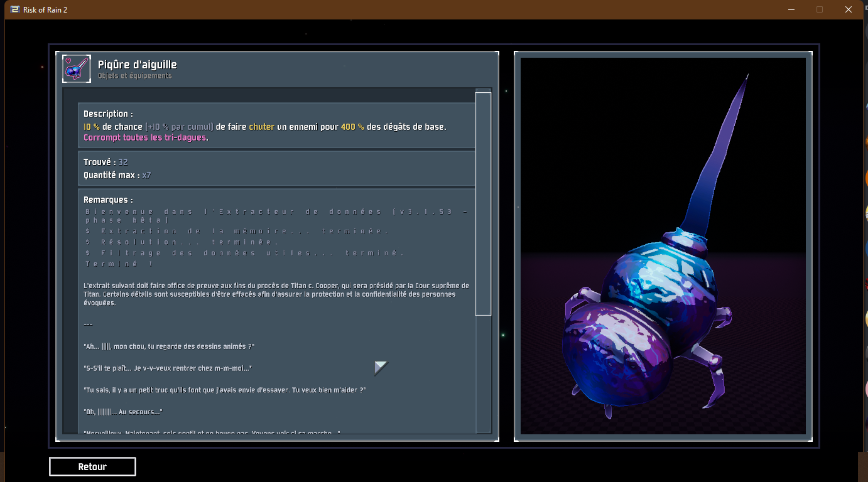Click the 'Objets et équipements' category subtitle
Image resolution: width=868 pixels, height=482 pixels.
pos(134,76)
